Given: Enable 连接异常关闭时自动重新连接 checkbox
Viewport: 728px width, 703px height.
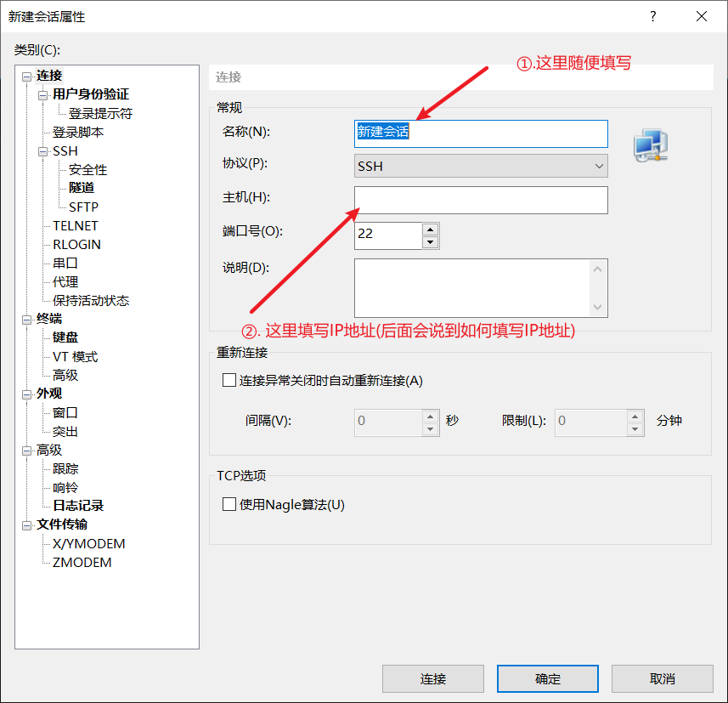Looking at the screenshot, I should [x=229, y=379].
